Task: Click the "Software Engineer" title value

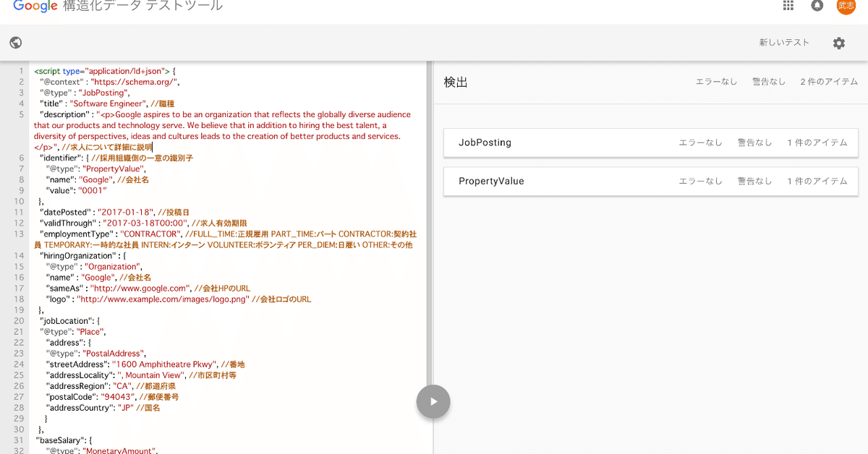Action: pyautogui.click(x=108, y=103)
